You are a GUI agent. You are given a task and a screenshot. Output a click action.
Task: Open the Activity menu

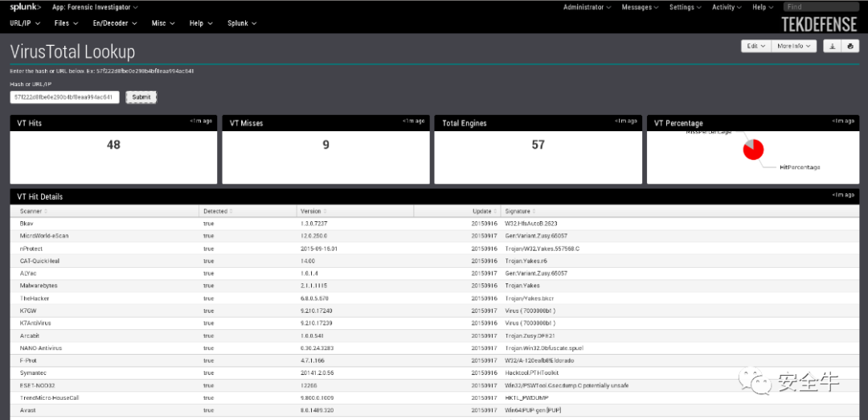tap(727, 7)
